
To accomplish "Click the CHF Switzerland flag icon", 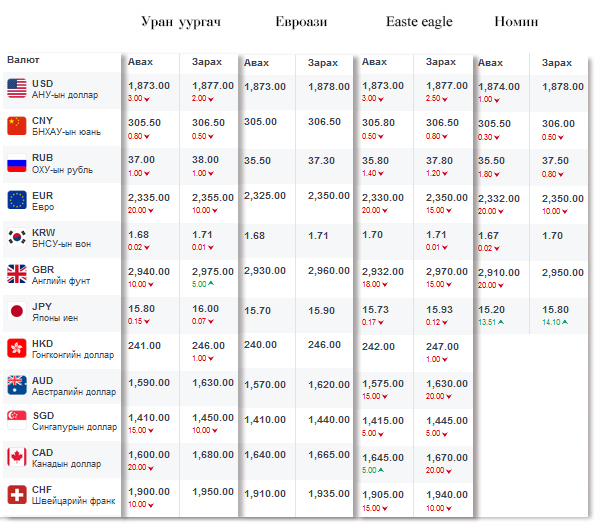I will pyautogui.click(x=17, y=495).
